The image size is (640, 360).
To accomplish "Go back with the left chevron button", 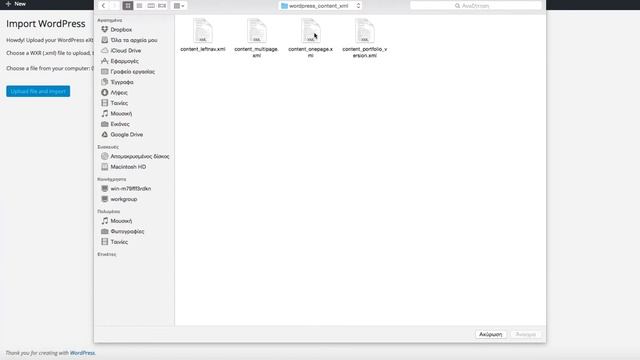I will click(x=103, y=6).
